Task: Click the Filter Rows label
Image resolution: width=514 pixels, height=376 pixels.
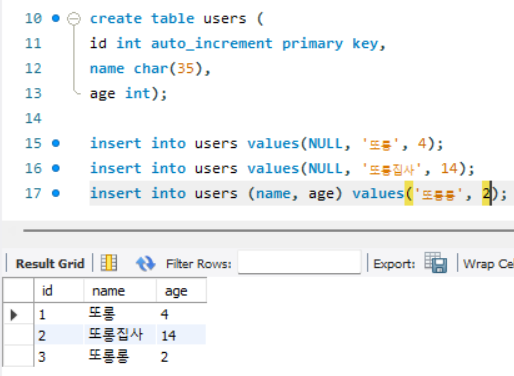Action: (199, 264)
